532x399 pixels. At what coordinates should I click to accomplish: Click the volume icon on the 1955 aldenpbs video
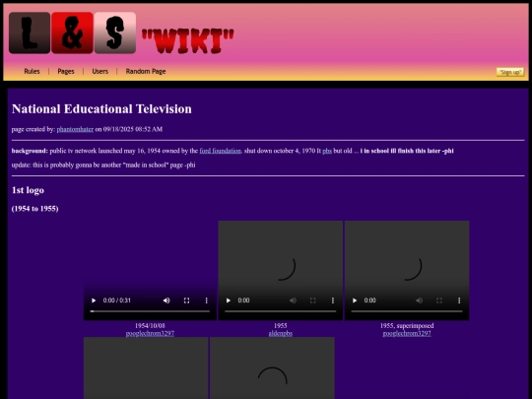point(293,300)
